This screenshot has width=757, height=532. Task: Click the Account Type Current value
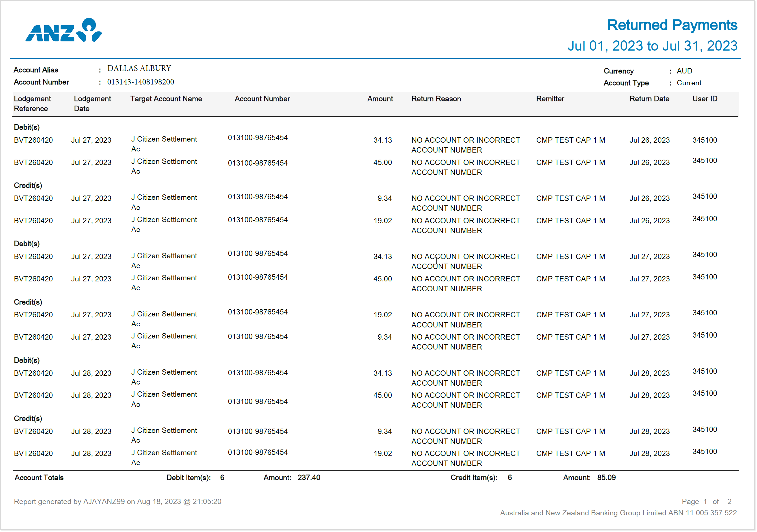point(689,83)
